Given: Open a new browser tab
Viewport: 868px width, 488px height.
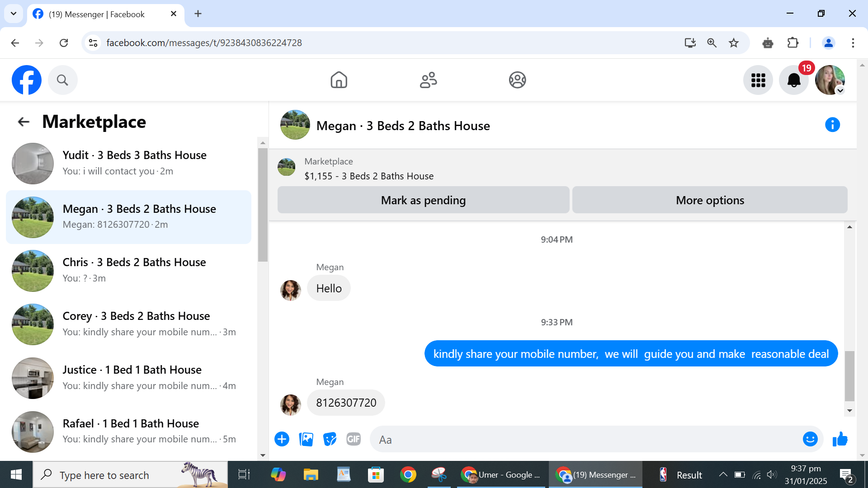Looking at the screenshot, I should click(x=198, y=14).
